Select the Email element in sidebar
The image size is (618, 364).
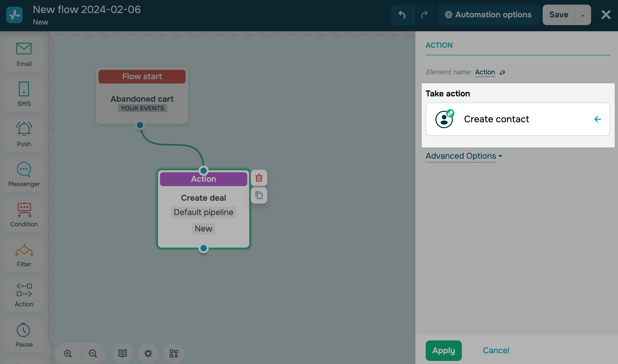(24, 54)
